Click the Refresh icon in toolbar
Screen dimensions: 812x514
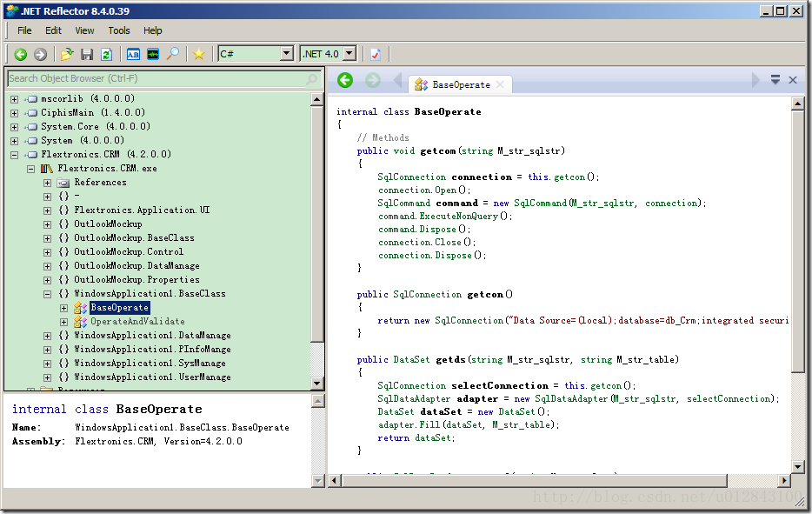click(x=106, y=54)
